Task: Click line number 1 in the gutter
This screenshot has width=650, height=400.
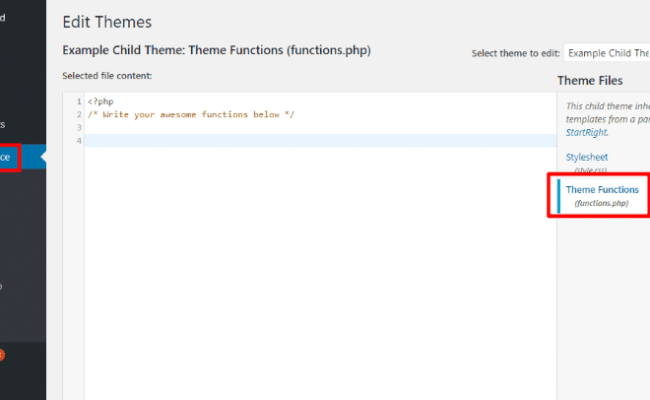Action: coord(79,102)
